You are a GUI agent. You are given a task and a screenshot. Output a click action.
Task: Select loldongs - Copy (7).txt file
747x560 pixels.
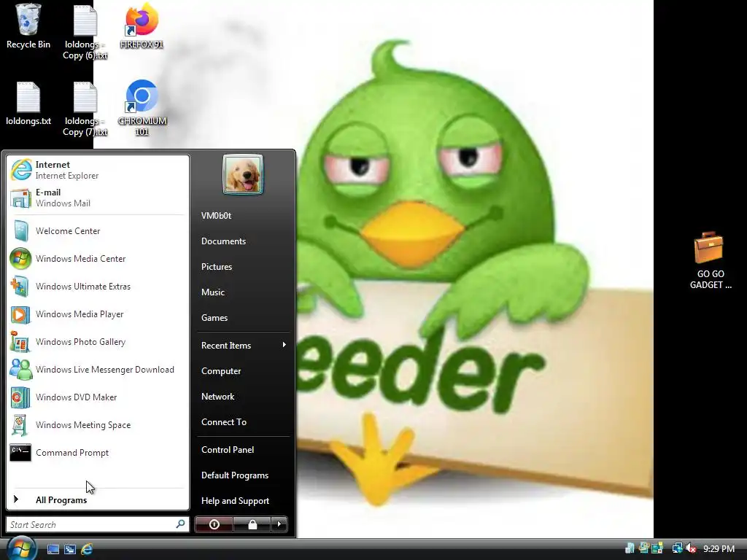85,109
